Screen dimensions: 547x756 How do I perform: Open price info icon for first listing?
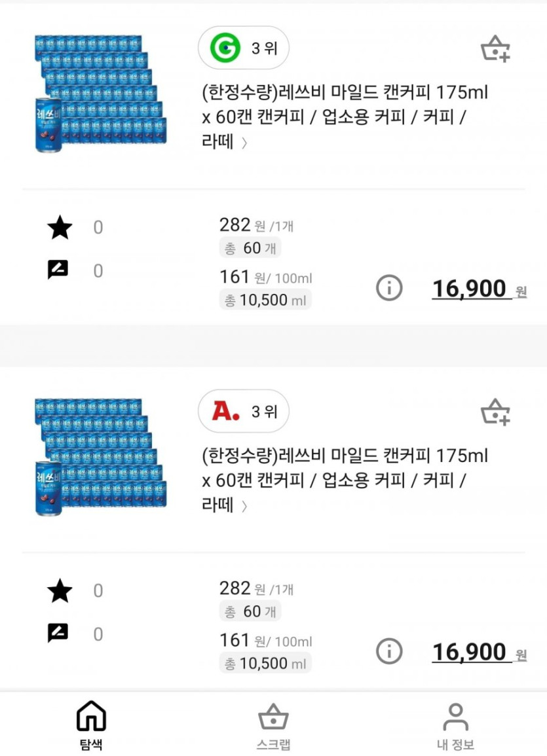389,288
